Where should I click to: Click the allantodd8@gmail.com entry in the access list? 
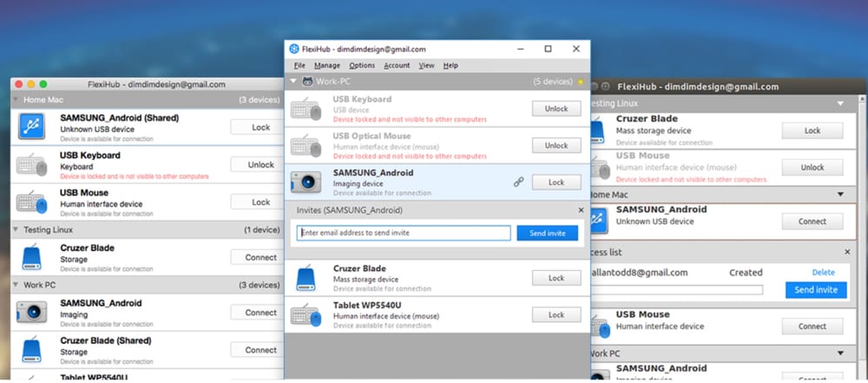coord(640,273)
